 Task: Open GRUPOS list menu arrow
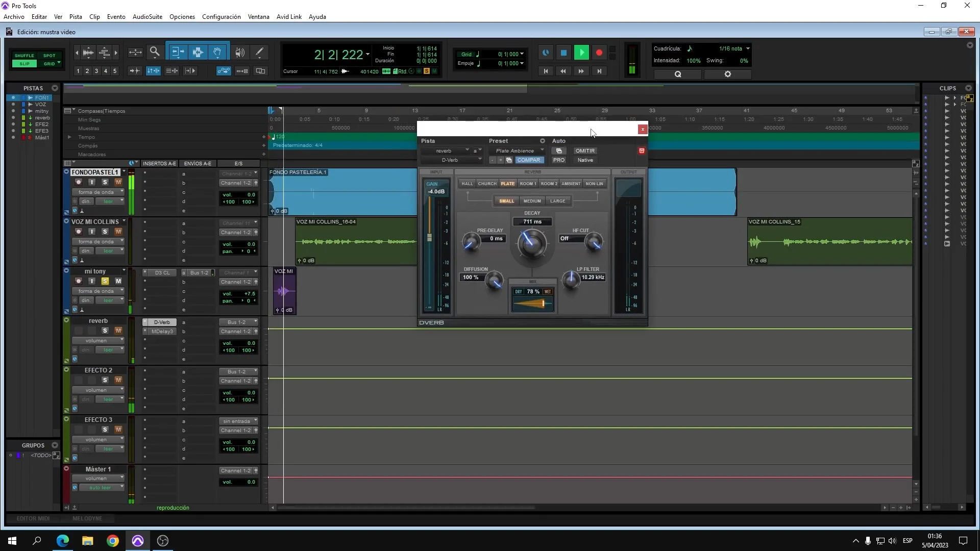[55, 445]
